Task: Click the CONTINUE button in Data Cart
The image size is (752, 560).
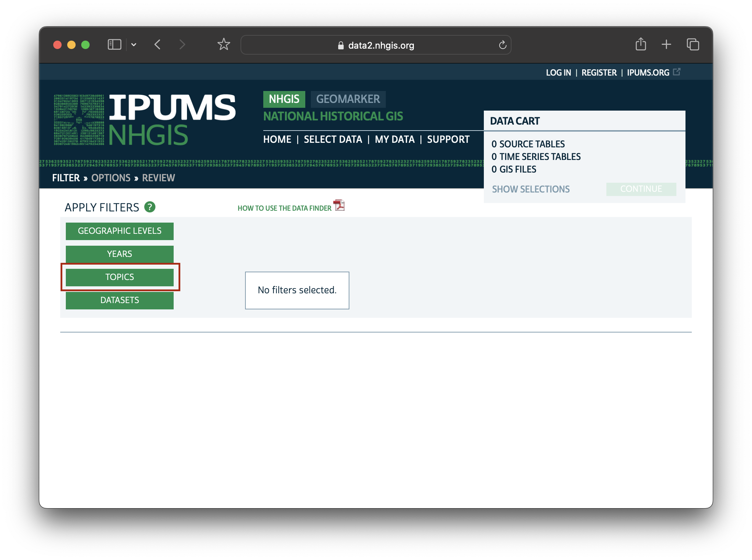Action: coord(641,189)
